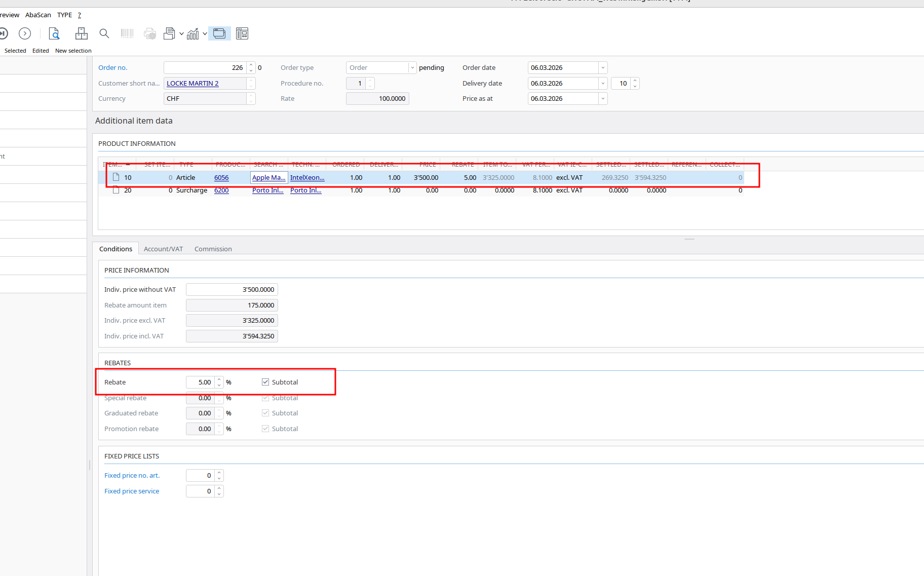Click the document preview magnifier icon
The width and height of the screenshot is (924, 576).
[x=54, y=34]
